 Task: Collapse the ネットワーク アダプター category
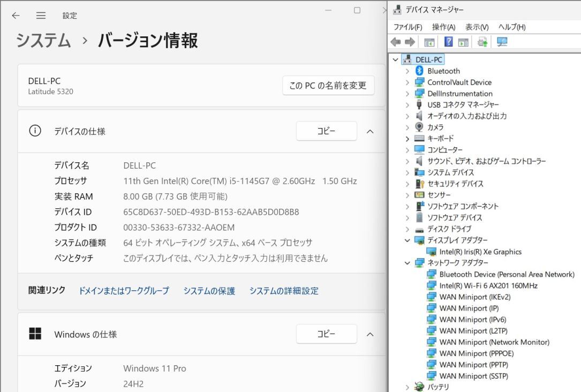tap(408, 262)
